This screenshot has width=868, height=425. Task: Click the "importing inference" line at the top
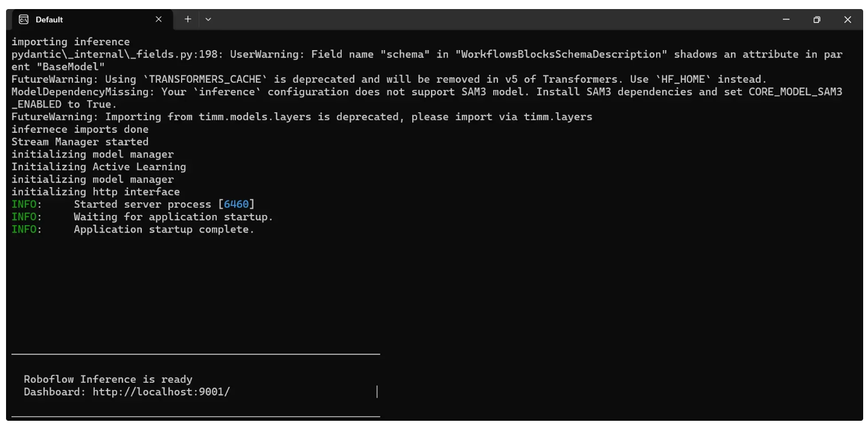(71, 42)
